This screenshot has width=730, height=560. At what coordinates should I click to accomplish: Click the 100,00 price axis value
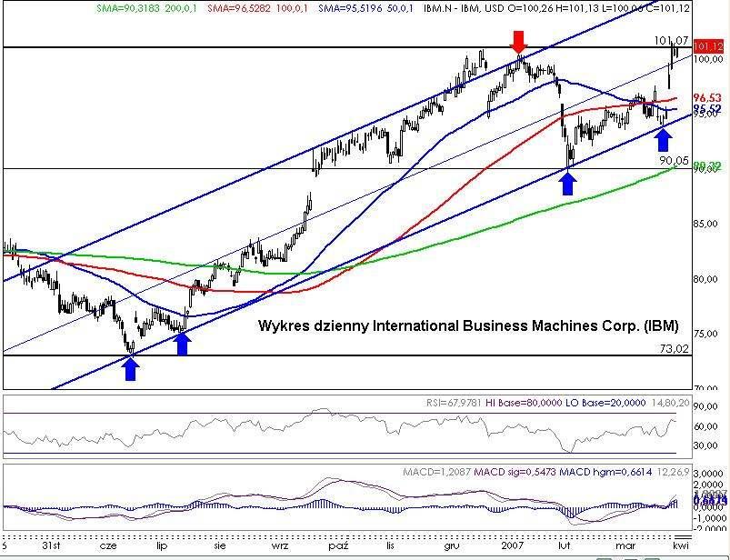point(708,59)
